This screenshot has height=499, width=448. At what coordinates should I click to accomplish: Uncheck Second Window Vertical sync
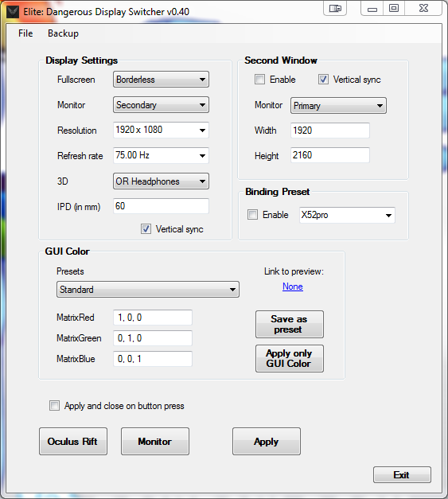pyautogui.click(x=323, y=80)
